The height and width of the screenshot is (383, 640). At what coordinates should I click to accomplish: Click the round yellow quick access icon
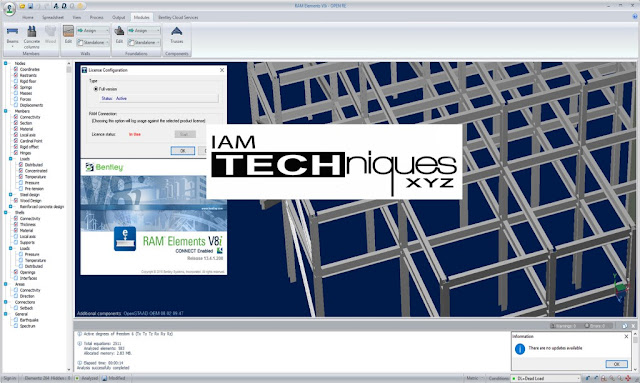[x=81, y=6]
